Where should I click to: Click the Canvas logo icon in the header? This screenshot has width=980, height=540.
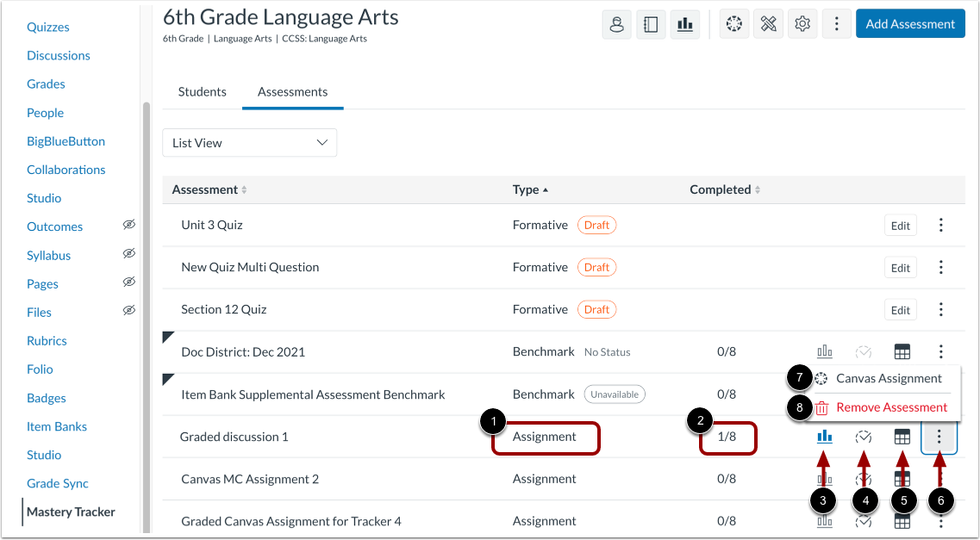733,23
